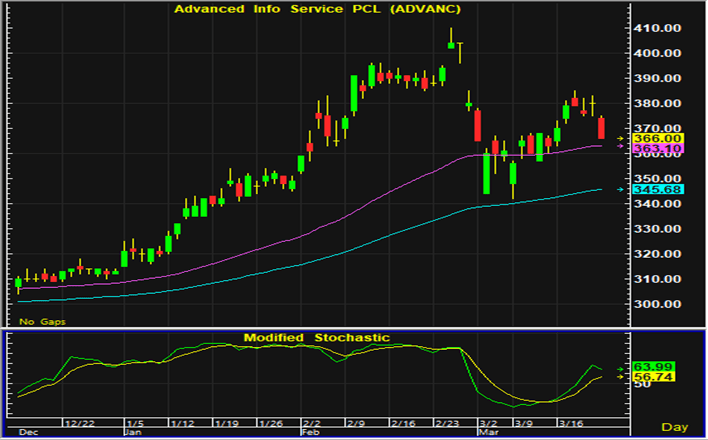This screenshot has width=708, height=440.
Task: Click the 410.00 price axis label
Action: pos(661,28)
